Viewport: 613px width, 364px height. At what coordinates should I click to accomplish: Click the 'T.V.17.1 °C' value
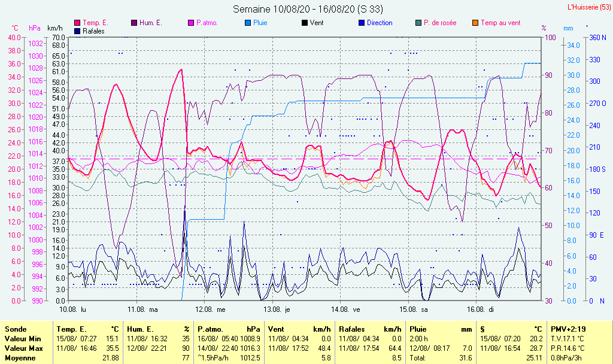(568, 339)
